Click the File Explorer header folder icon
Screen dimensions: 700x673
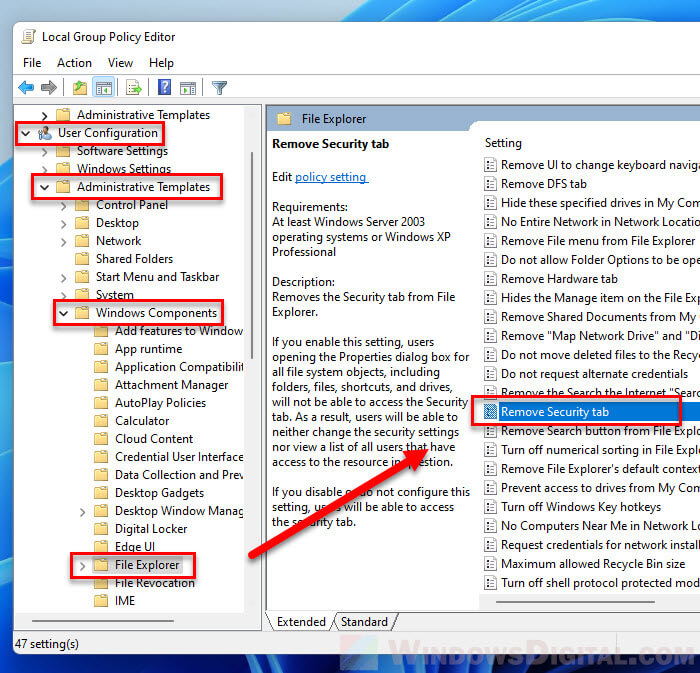284,119
